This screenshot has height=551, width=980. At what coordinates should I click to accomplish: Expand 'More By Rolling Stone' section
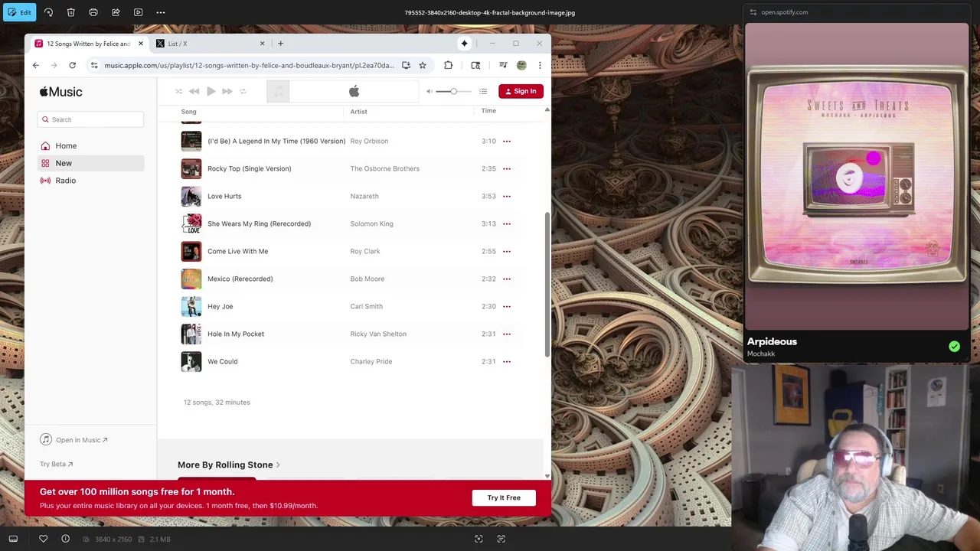point(229,465)
